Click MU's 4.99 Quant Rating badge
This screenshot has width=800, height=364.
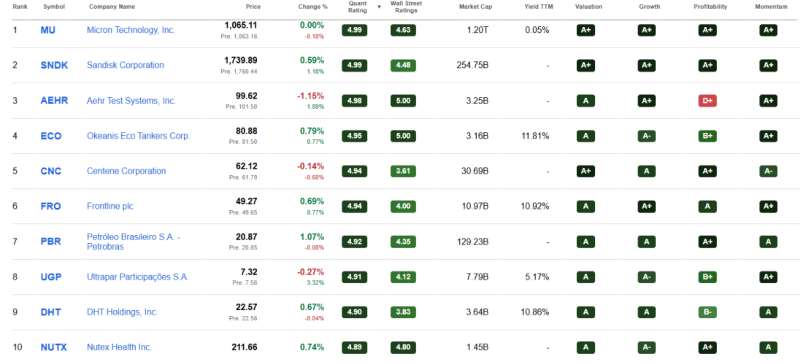[355, 30]
